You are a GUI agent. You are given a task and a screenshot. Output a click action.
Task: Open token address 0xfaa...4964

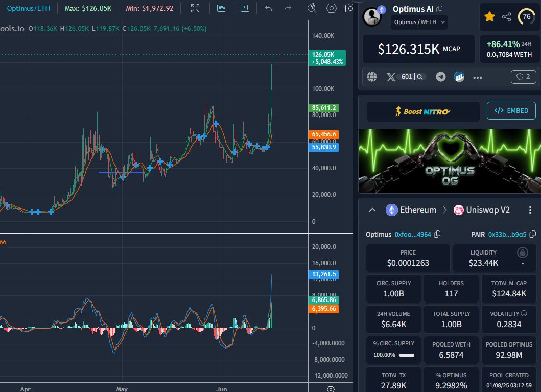pyautogui.click(x=413, y=234)
